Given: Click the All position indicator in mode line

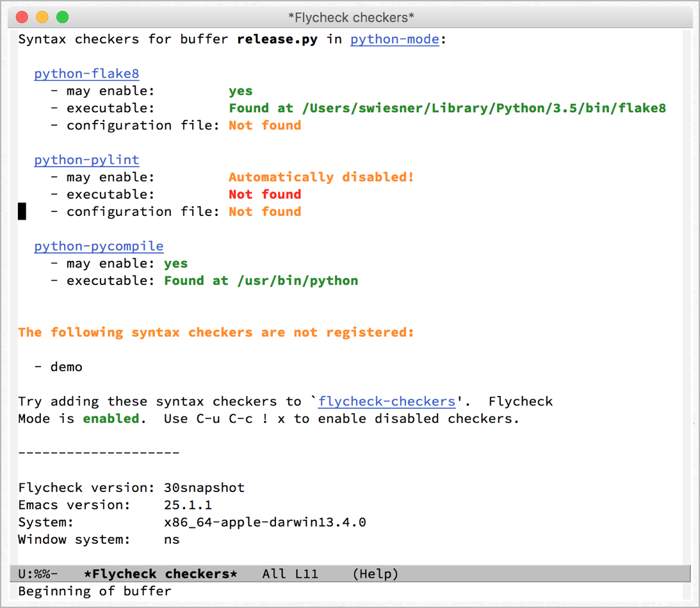Looking at the screenshot, I should pos(273,574).
